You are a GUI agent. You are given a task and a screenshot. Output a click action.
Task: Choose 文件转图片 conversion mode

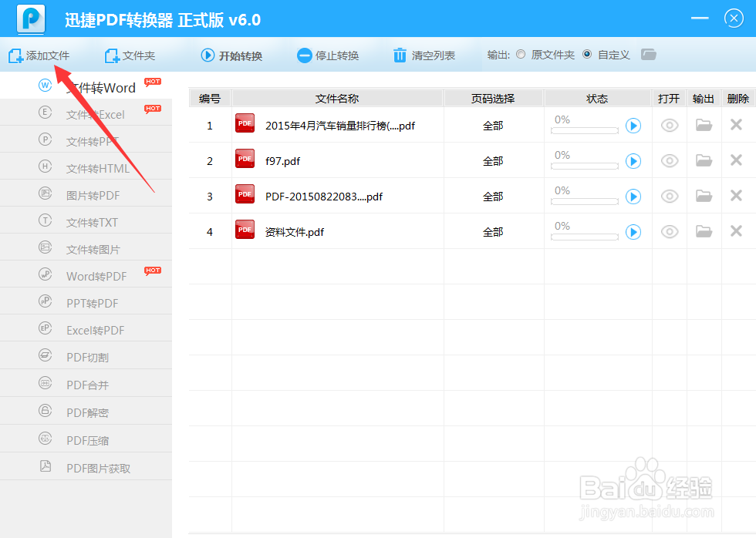pyautogui.click(x=86, y=247)
